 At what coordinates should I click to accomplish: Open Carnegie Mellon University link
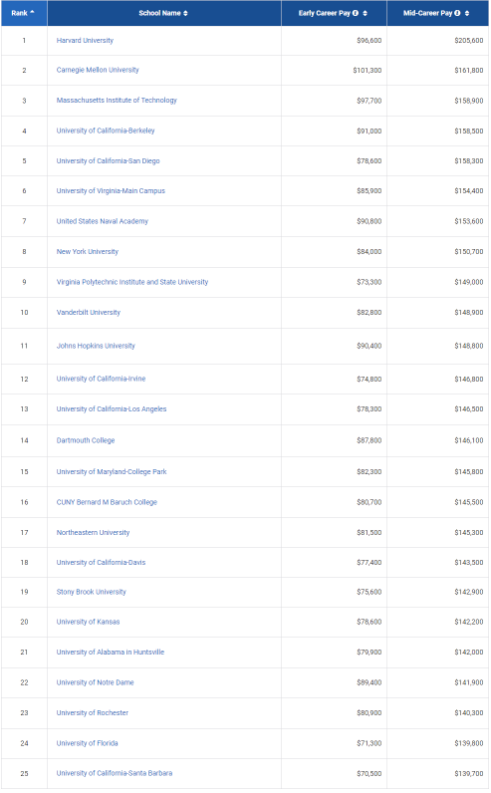click(x=98, y=70)
